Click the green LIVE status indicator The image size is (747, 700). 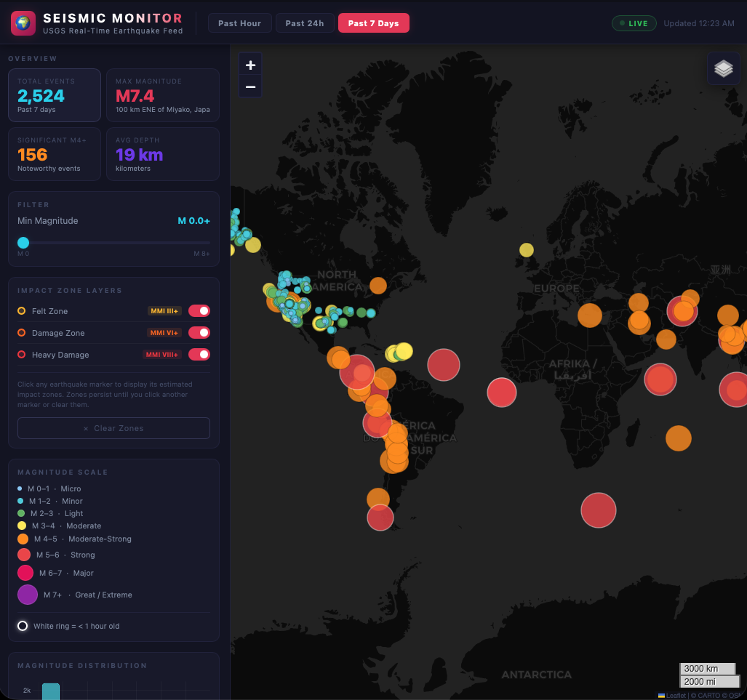pyautogui.click(x=633, y=23)
